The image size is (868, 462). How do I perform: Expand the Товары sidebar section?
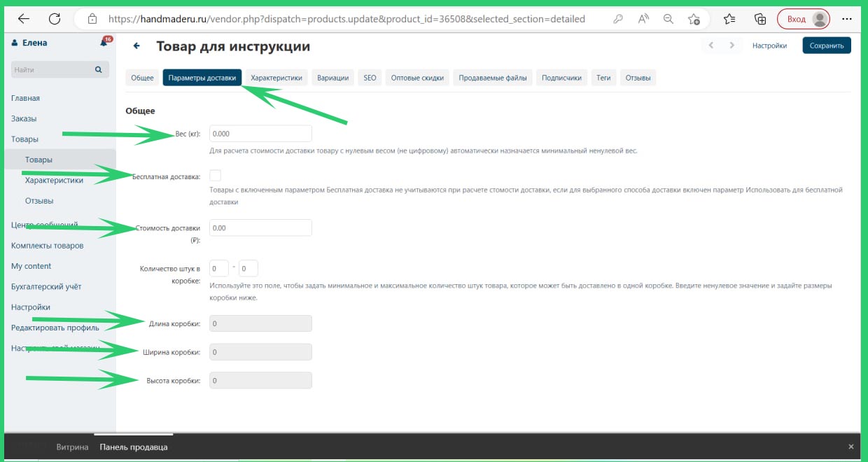pos(24,139)
